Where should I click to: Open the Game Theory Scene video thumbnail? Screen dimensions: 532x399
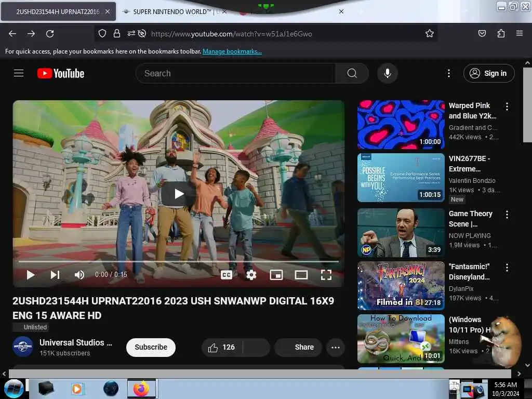[x=401, y=232]
